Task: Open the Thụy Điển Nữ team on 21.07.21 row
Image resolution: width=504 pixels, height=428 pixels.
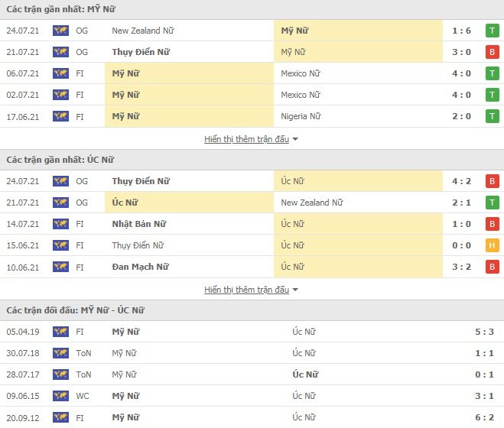Action: click(141, 52)
